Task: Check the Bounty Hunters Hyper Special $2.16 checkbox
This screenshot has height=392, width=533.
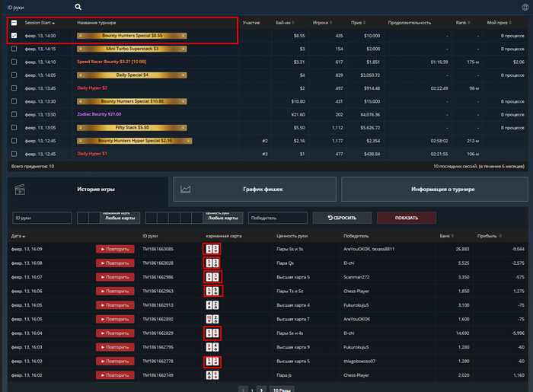Action: (14, 141)
